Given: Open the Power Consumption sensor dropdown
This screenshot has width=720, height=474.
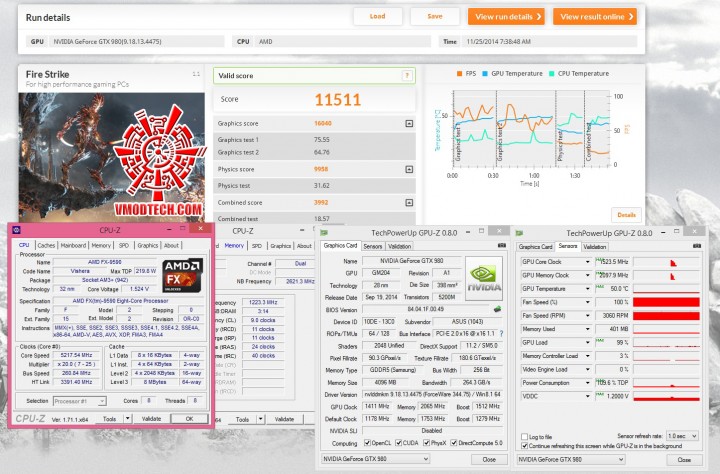Looking at the screenshot, I should click(587, 383).
